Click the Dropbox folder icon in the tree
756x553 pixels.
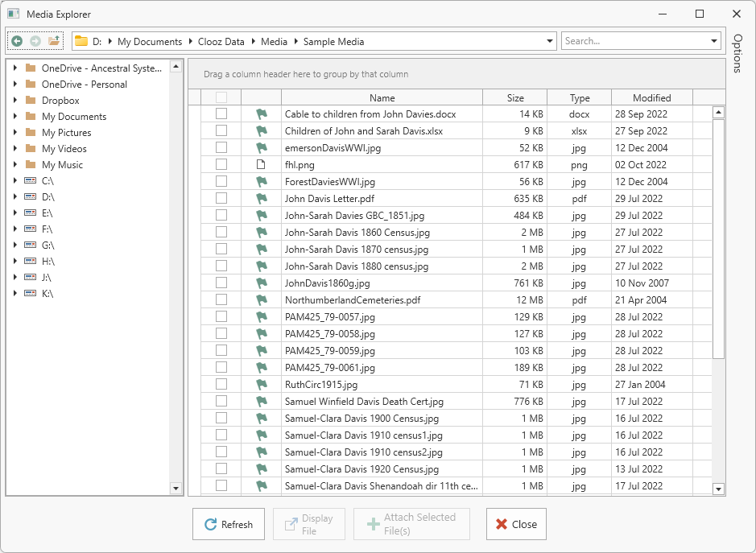tap(30, 101)
